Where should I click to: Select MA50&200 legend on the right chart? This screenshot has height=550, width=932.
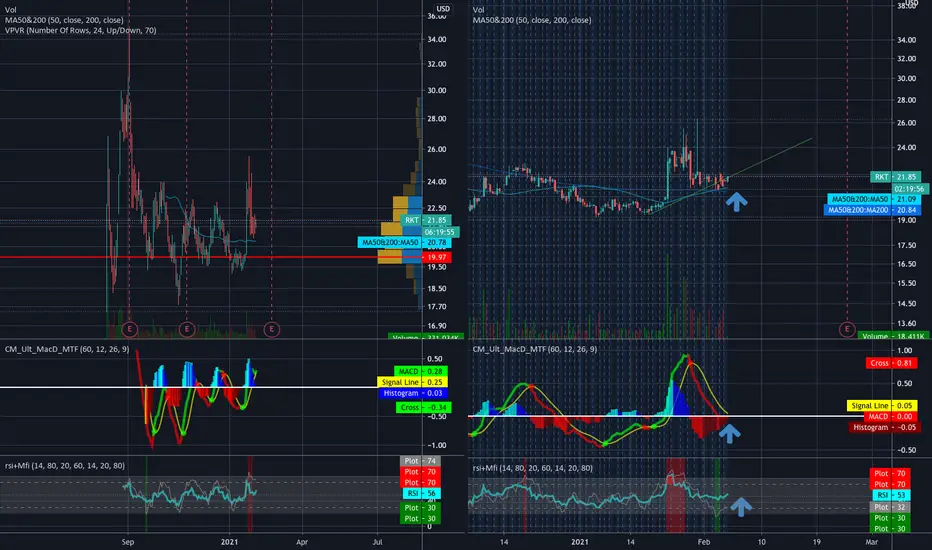click(x=532, y=20)
